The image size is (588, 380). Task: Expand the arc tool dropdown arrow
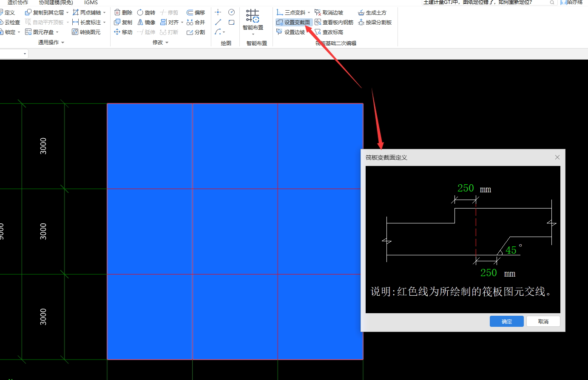(224, 32)
